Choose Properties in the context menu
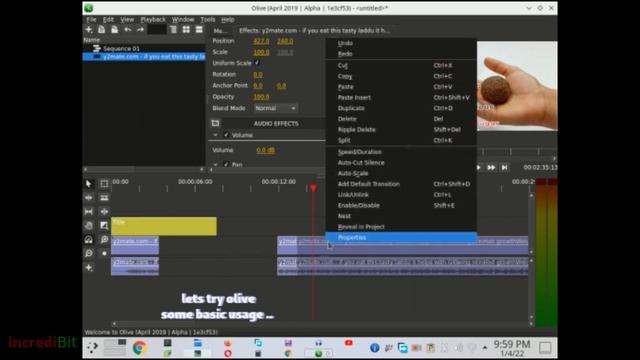640x360 pixels. tap(401, 238)
